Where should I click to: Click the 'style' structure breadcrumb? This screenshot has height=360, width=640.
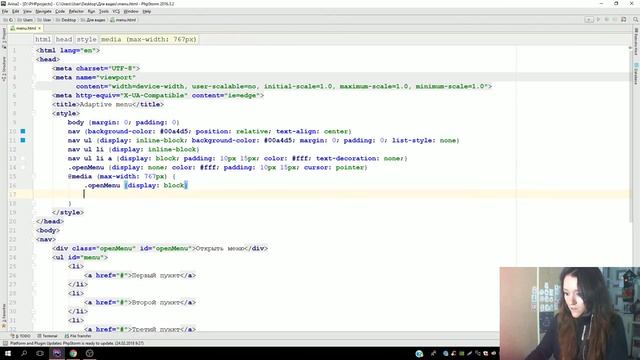click(87, 39)
